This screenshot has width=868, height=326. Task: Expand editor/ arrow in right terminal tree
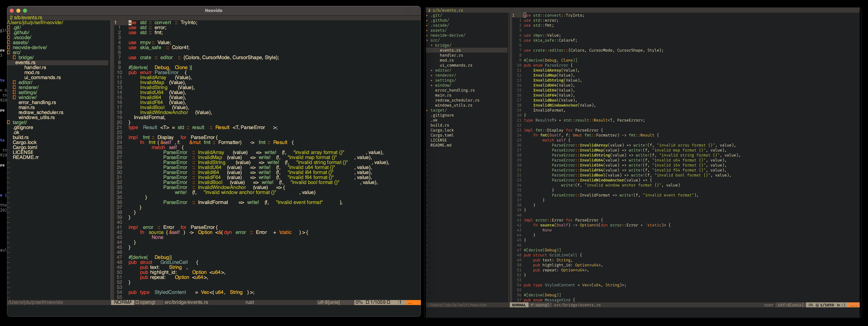pos(432,70)
